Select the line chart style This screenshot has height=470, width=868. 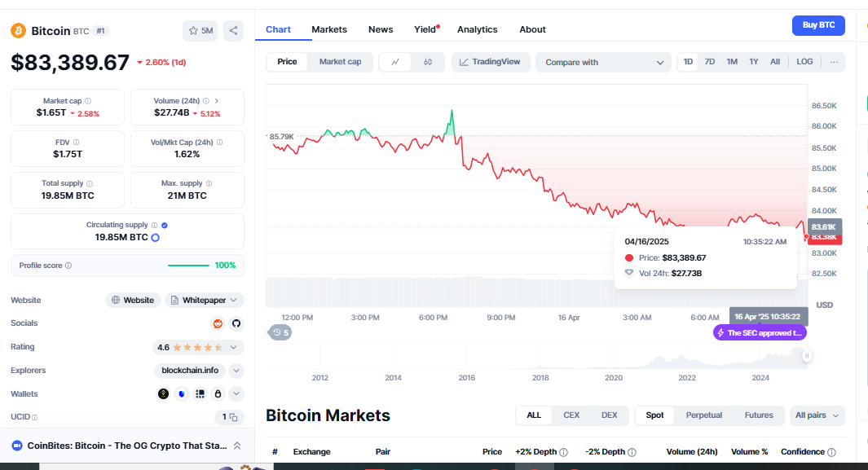pyautogui.click(x=395, y=62)
